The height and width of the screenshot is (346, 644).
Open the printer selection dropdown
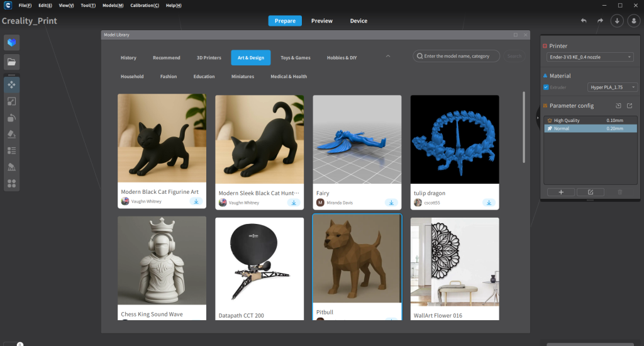589,57
